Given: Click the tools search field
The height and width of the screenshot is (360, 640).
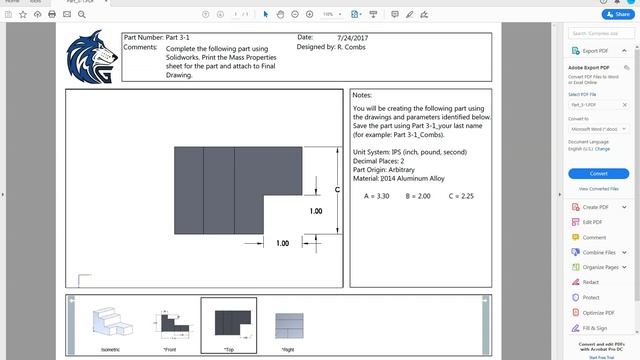Looking at the screenshot, I should (x=601, y=33).
